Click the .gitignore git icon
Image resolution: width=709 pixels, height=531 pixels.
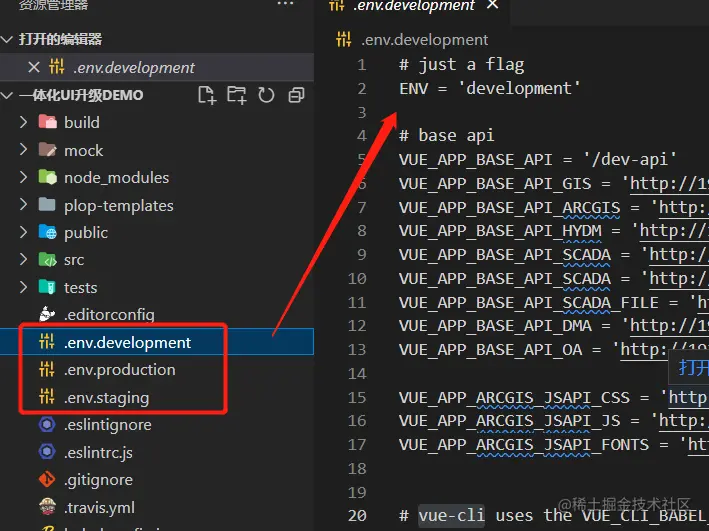pos(47,479)
